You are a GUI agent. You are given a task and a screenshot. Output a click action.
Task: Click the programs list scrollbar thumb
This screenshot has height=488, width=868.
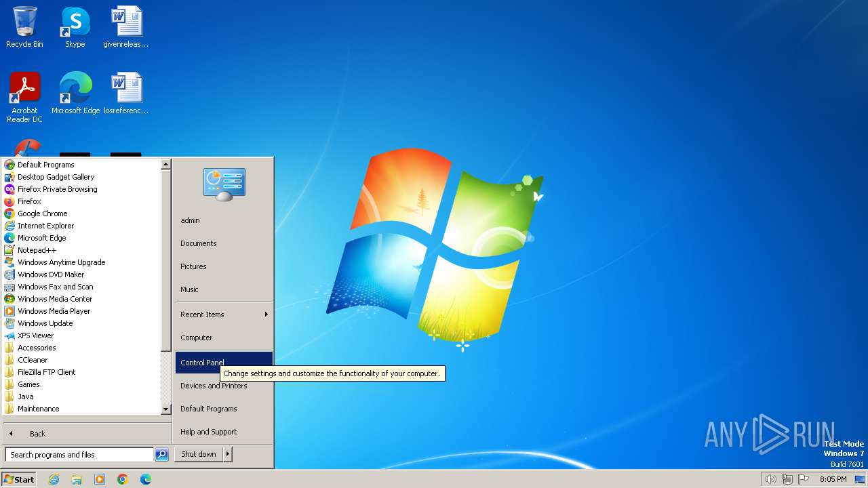point(165,260)
